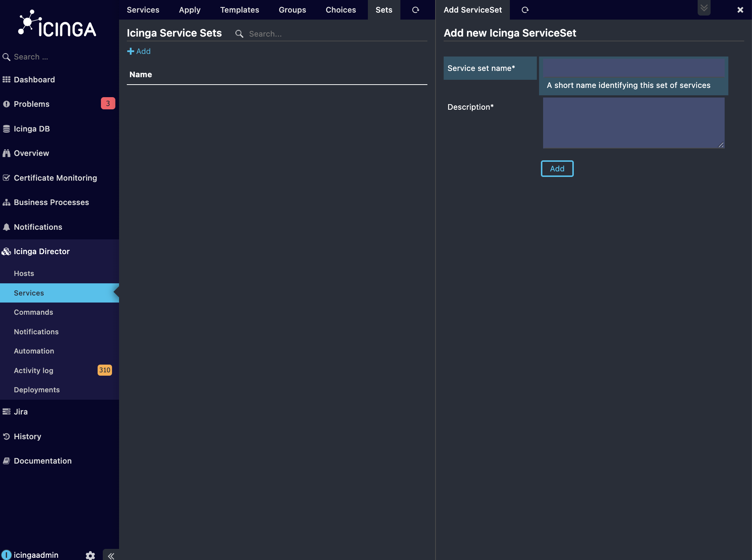Open the Choices tab
752x560 pixels.
click(341, 10)
